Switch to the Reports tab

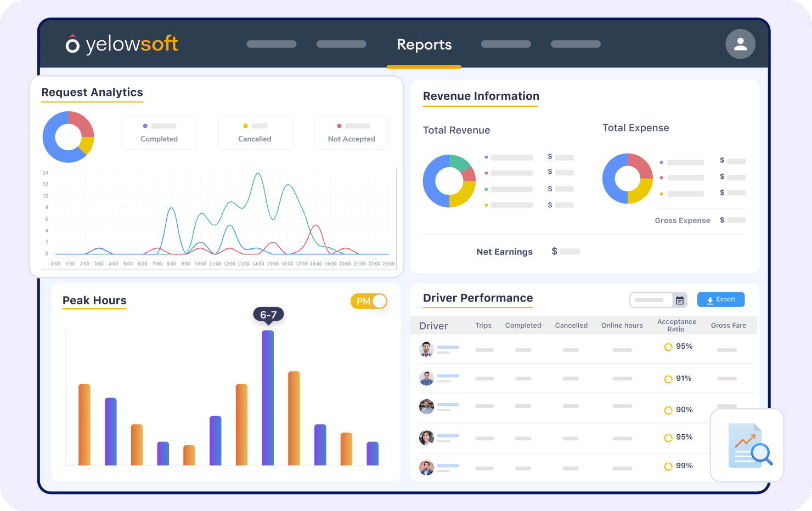424,44
